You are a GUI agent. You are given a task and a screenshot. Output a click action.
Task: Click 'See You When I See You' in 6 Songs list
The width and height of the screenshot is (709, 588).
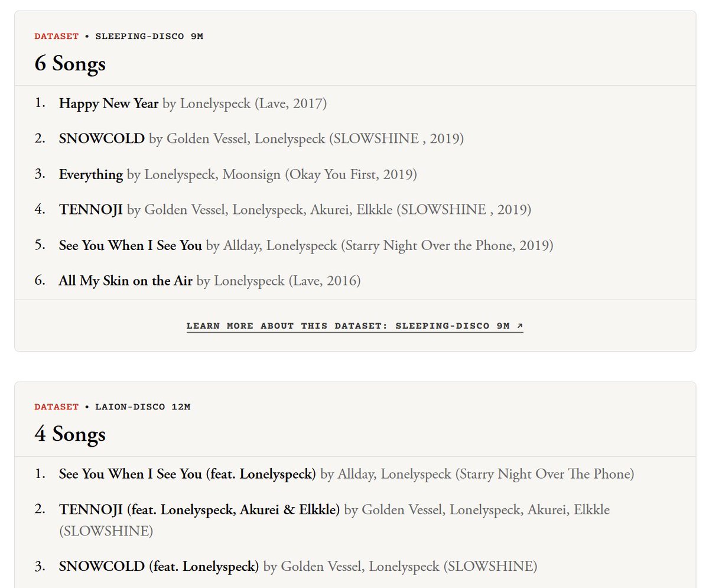(x=131, y=245)
